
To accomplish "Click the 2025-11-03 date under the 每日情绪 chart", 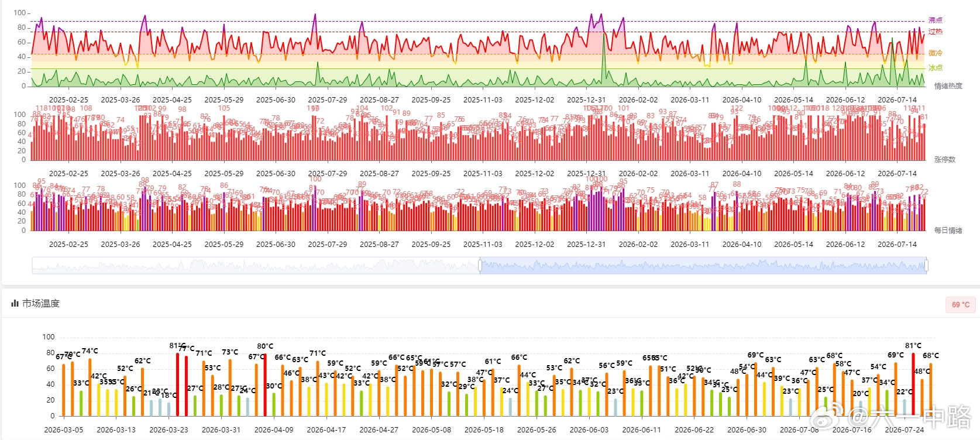I will (x=483, y=244).
